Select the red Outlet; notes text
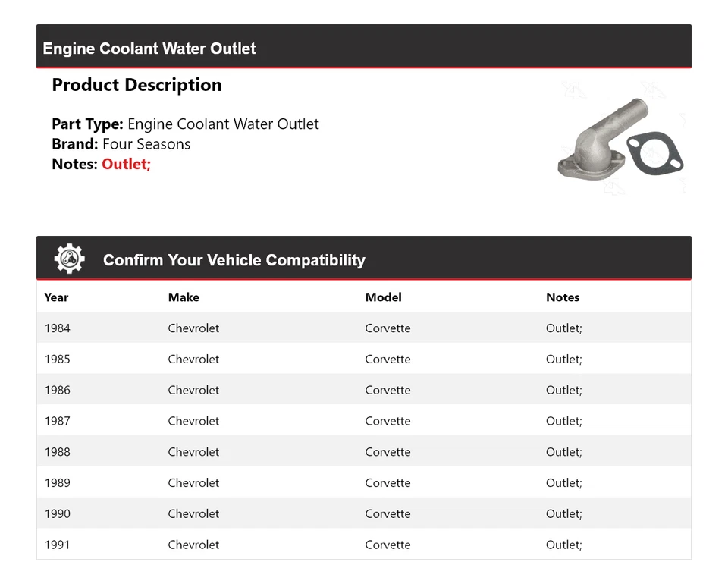The height and width of the screenshot is (584, 728). pos(126,164)
